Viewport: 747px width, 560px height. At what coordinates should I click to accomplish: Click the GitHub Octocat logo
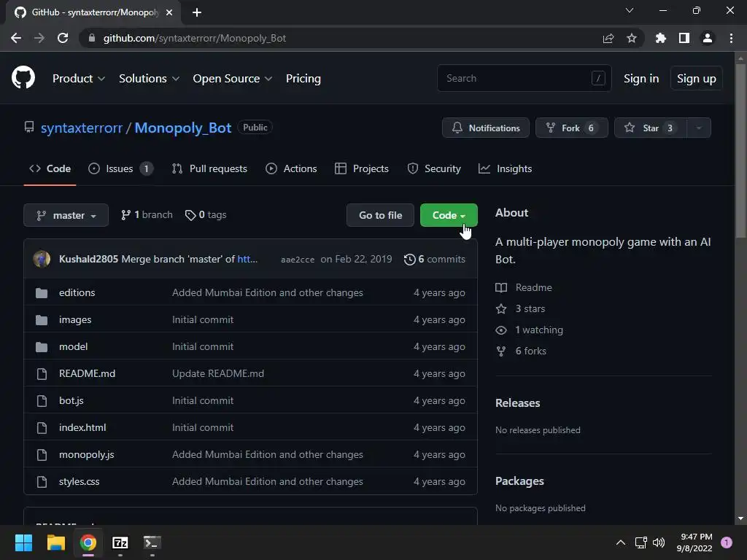coord(23,77)
